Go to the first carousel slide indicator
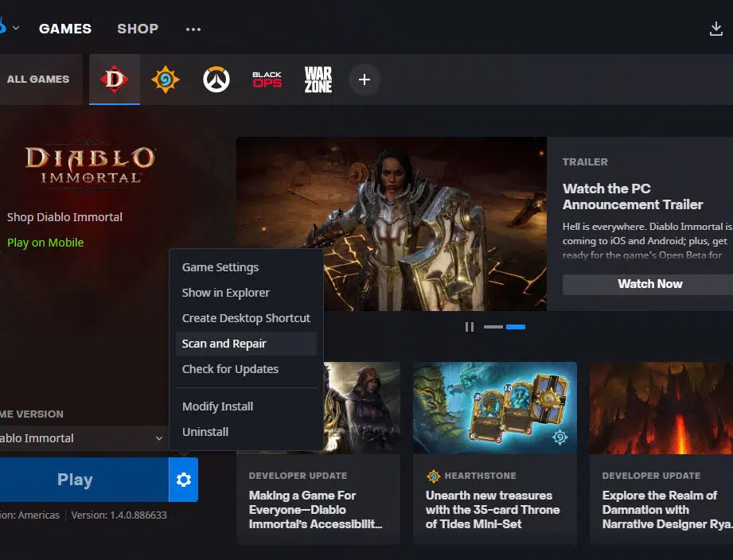 tap(493, 327)
